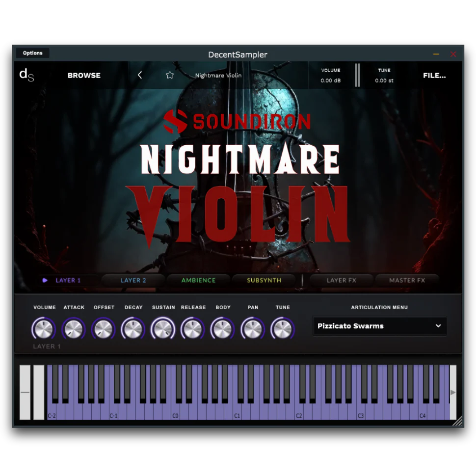
Task: Select the Layer FX section
Action: click(341, 280)
